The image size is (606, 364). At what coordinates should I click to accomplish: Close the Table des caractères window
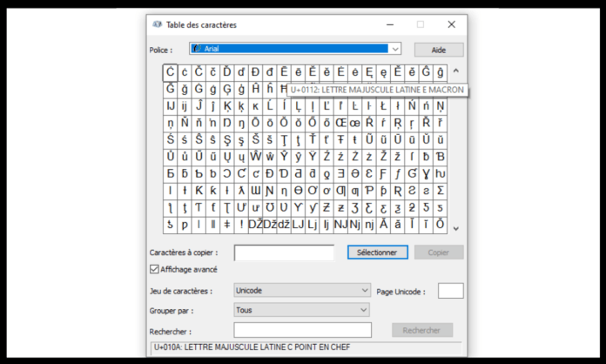click(x=451, y=24)
